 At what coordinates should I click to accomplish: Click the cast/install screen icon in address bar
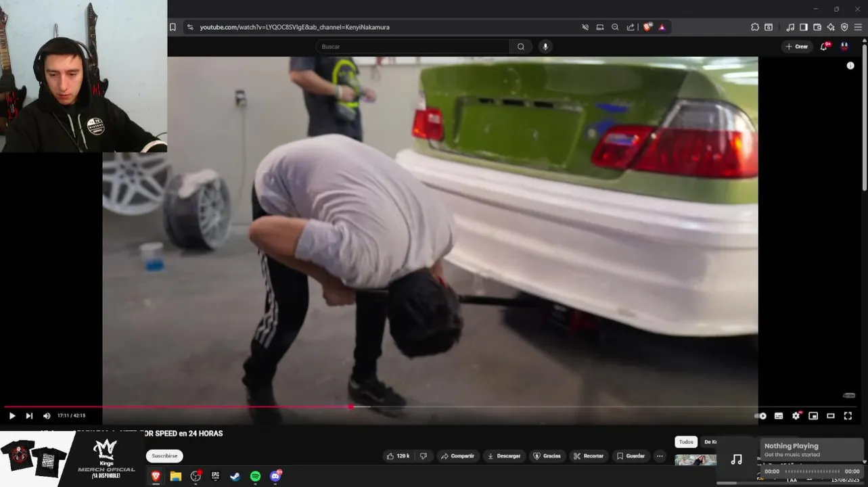pyautogui.click(x=600, y=27)
